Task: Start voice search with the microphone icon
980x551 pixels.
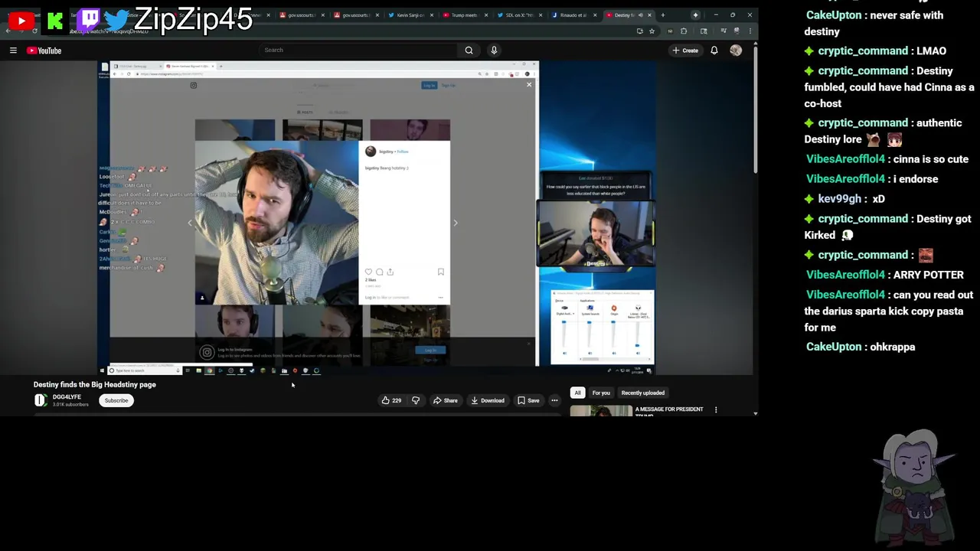Action: tap(494, 51)
